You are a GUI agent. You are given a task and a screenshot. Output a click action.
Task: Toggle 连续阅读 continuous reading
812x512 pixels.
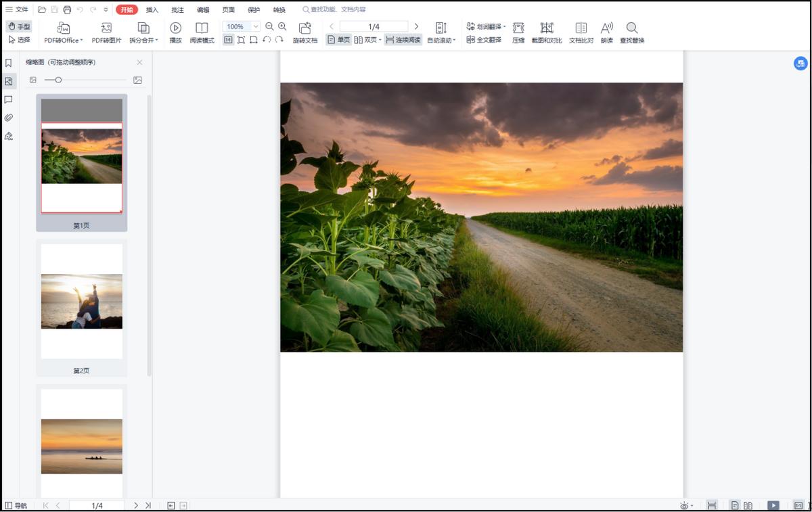(404, 40)
